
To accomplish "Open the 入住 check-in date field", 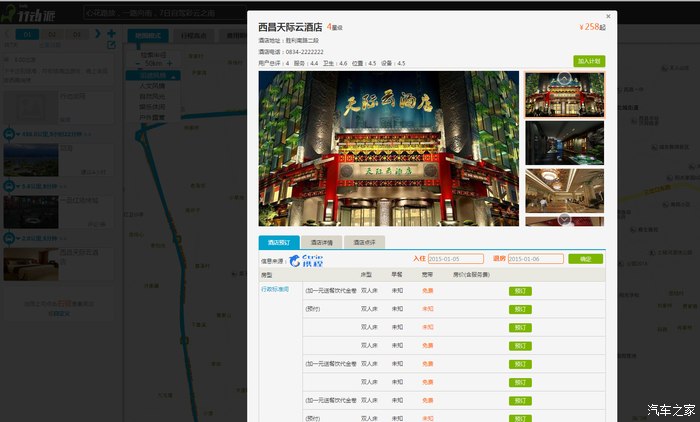I will click(455, 259).
